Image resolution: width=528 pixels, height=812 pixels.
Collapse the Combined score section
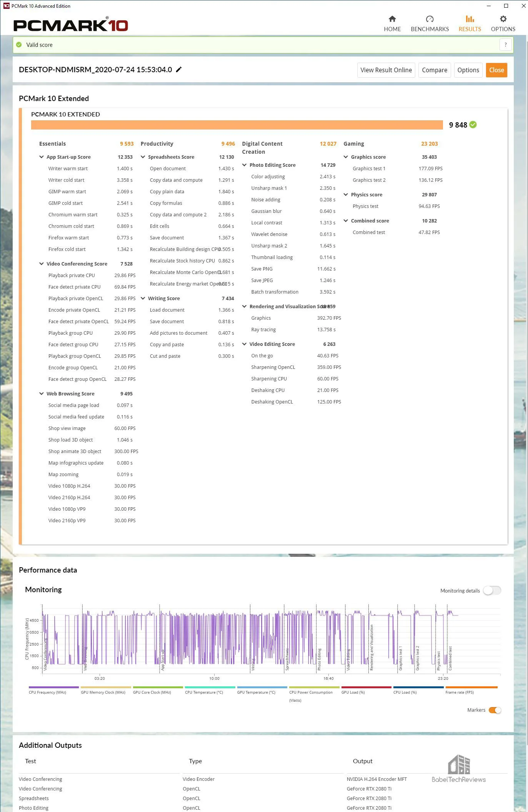[x=346, y=221]
